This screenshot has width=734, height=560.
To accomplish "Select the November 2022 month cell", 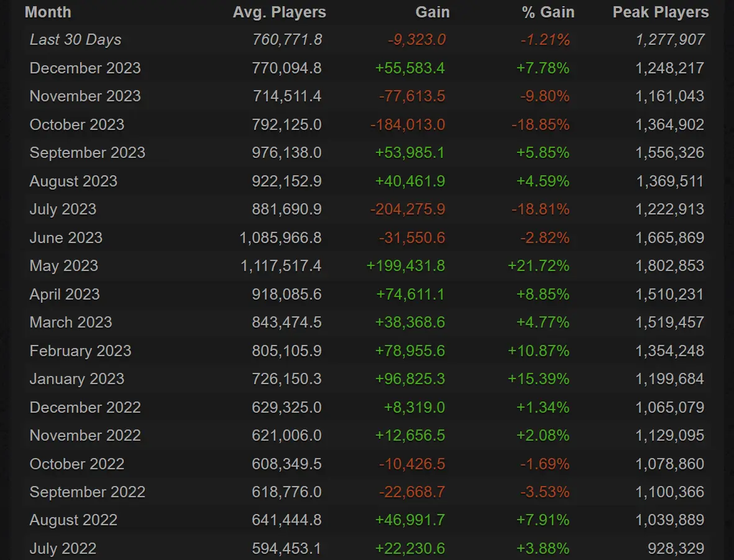I will pyautogui.click(x=85, y=436).
